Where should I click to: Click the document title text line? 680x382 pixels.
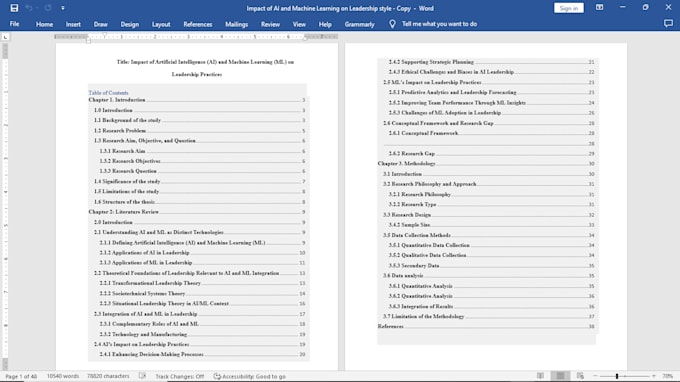(205, 62)
